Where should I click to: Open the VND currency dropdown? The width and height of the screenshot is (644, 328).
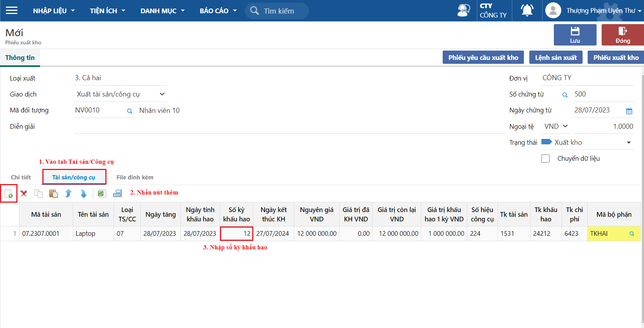(556, 126)
